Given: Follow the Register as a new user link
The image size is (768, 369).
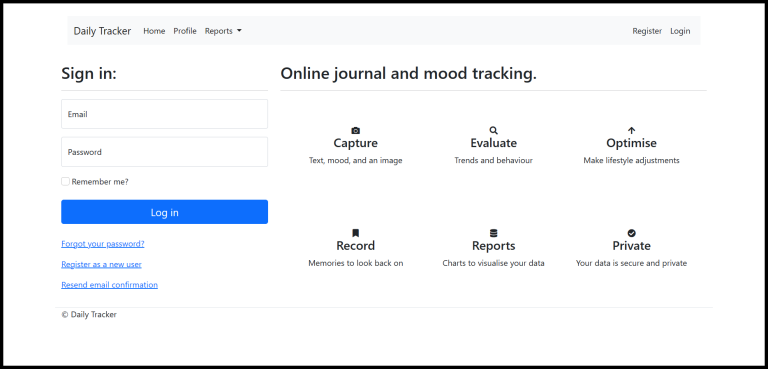Looking at the screenshot, I should point(101,264).
